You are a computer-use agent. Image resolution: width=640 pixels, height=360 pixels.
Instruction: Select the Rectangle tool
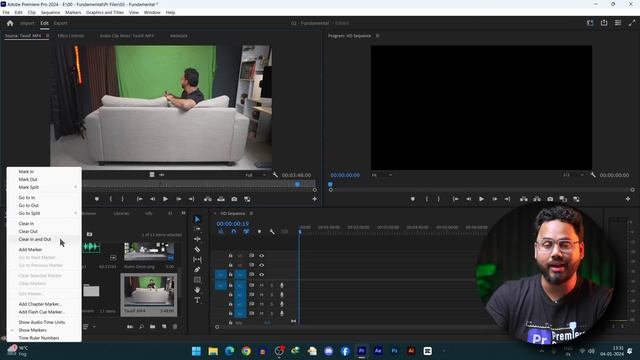(x=197, y=280)
